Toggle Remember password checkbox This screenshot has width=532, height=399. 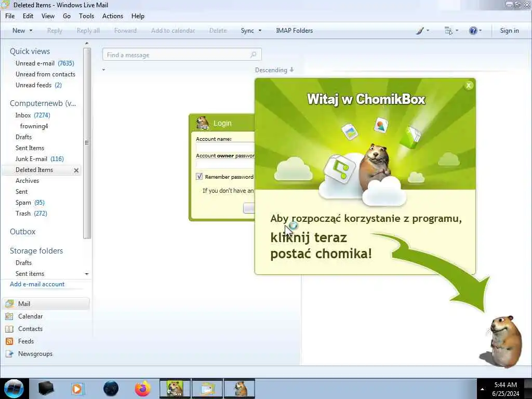tap(199, 177)
